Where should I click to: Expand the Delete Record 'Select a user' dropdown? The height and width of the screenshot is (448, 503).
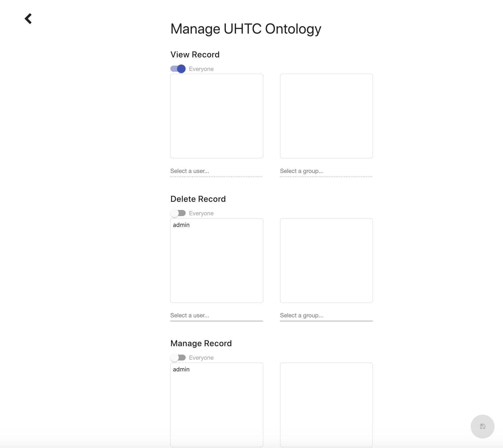click(216, 316)
